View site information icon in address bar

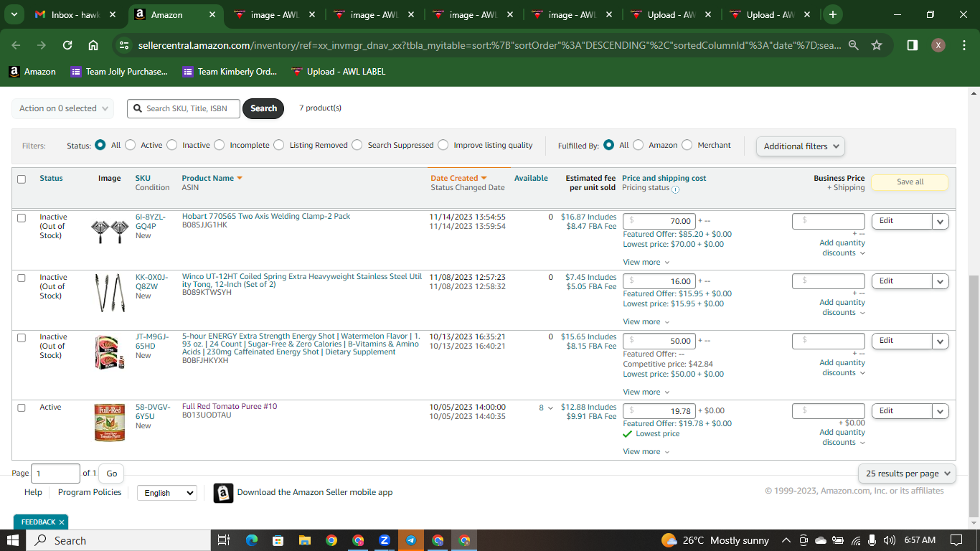tap(124, 45)
